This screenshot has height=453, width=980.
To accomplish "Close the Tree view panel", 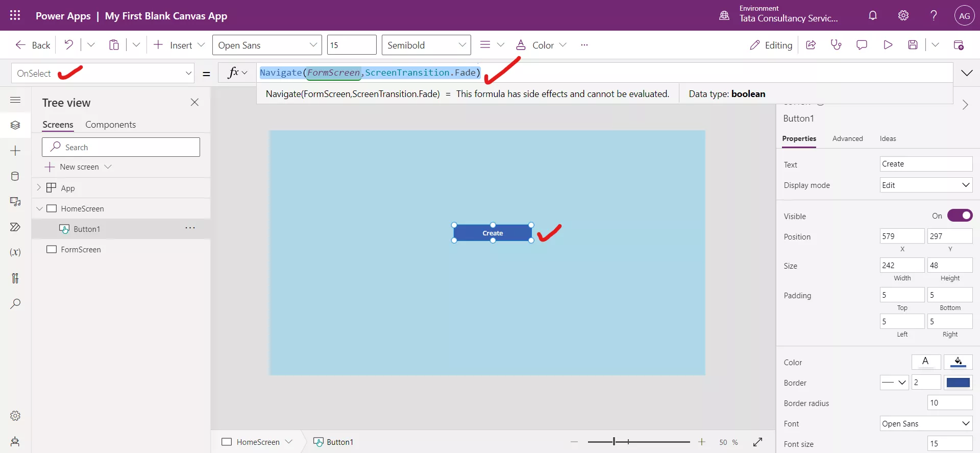I will (x=194, y=102).
